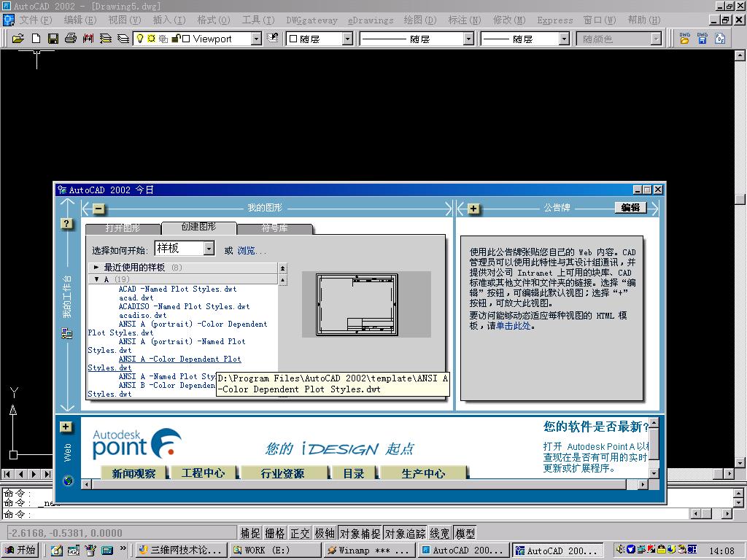Open the 工具(T) menu
Viewport: 747px width, 560px height.
(x=258, y=20)
